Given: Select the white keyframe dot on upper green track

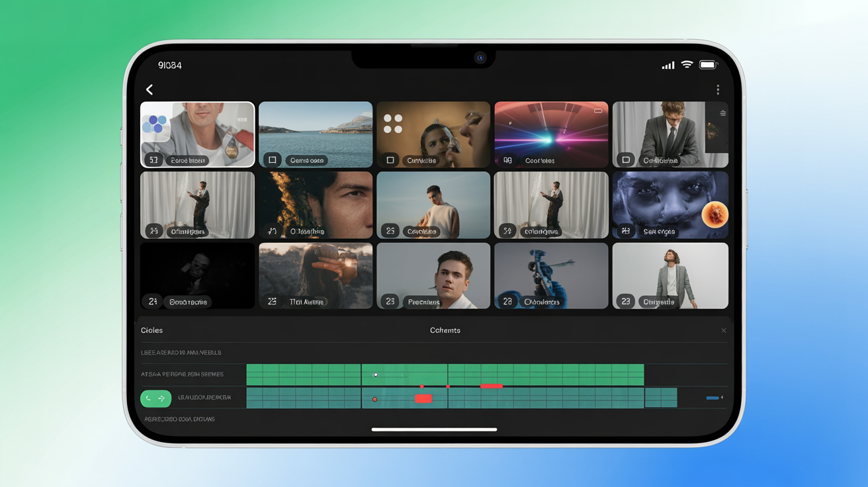Looking at the screenshot, I should [375, 375].
